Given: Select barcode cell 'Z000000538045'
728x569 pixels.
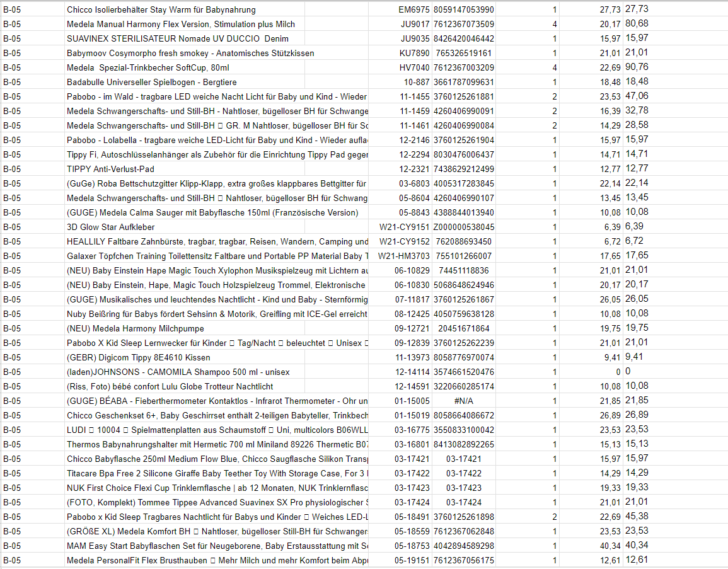Looking at the screenshot, I should point(463,227).
